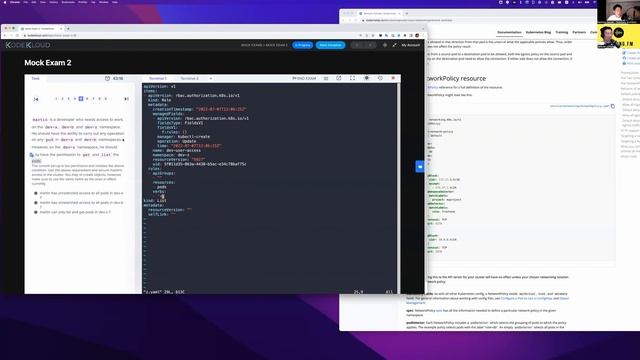640x360 pixels.
Task: Jump to the last question arrow
Action: 127,99
